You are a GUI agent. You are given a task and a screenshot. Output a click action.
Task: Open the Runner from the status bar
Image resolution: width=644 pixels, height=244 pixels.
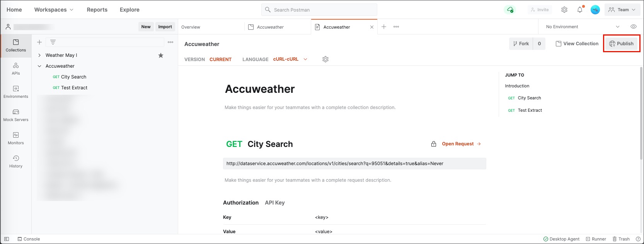[596, 239]
